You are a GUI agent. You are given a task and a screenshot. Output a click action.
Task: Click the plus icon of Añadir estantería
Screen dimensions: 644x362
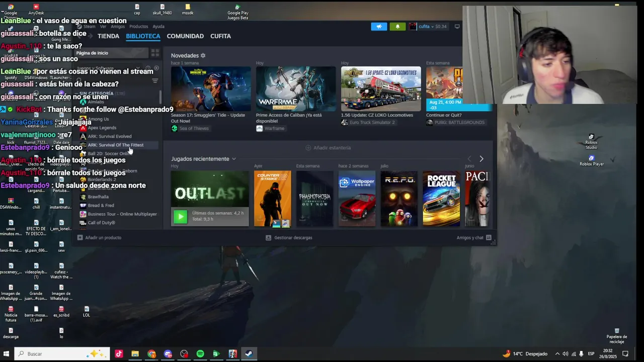pos(308,148)
